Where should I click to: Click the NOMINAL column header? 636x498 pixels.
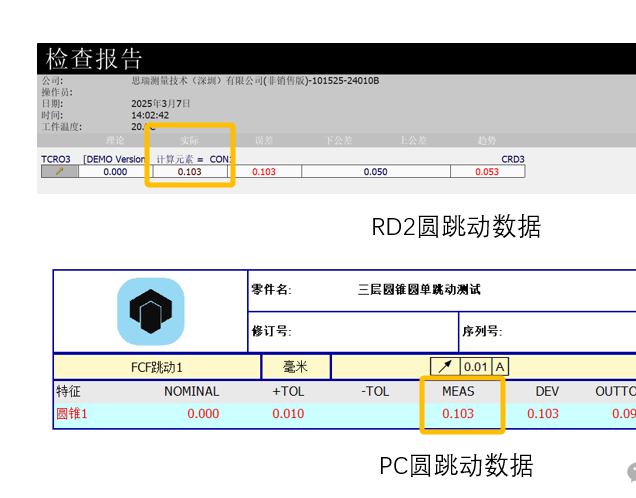[191, 391]
